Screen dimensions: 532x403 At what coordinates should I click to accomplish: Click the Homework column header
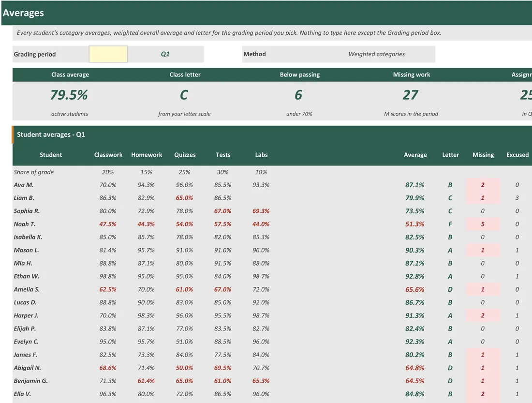147,155
